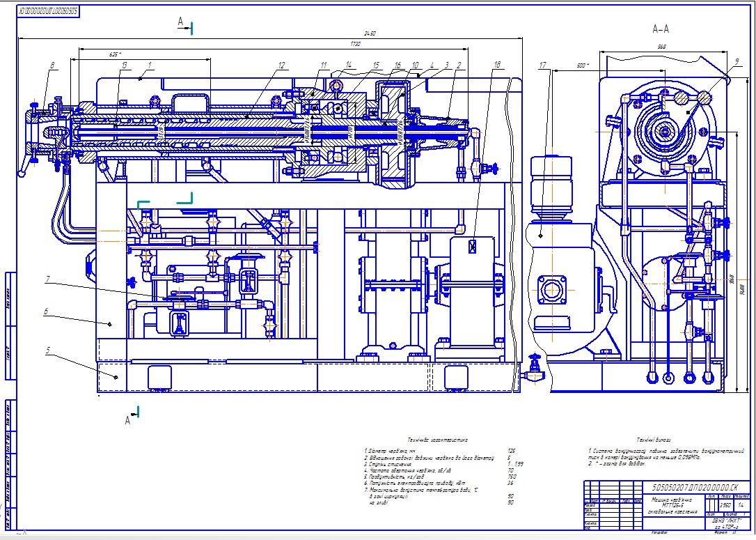Viewport: 756px width, 540px height.
Task: Click position callout number 10
Action: [x=415, y=65]
